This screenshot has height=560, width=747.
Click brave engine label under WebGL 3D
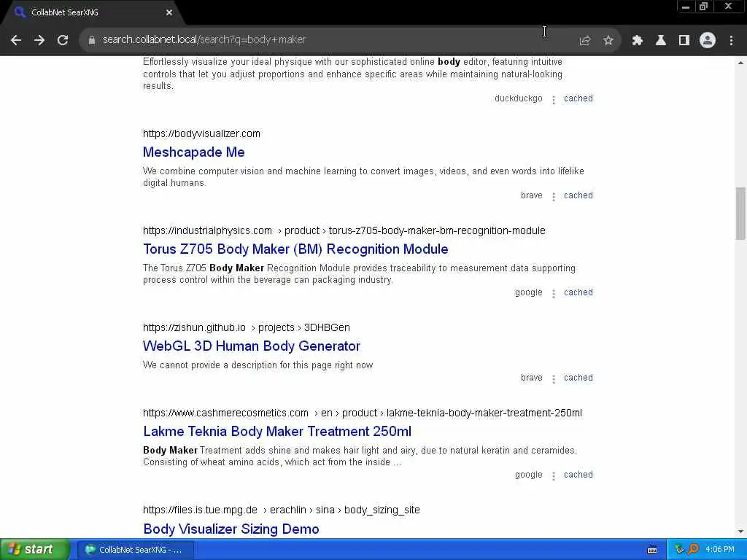tap(532, 378)
